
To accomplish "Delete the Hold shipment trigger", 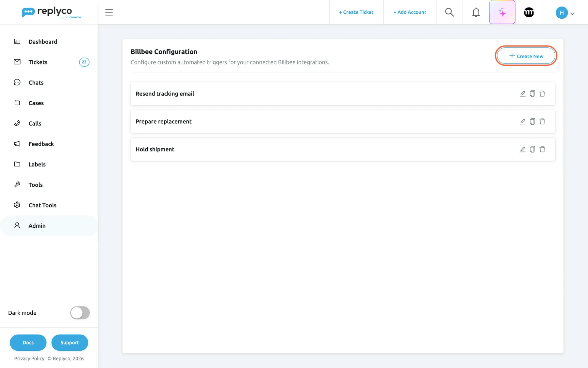I will coord(542,149).
